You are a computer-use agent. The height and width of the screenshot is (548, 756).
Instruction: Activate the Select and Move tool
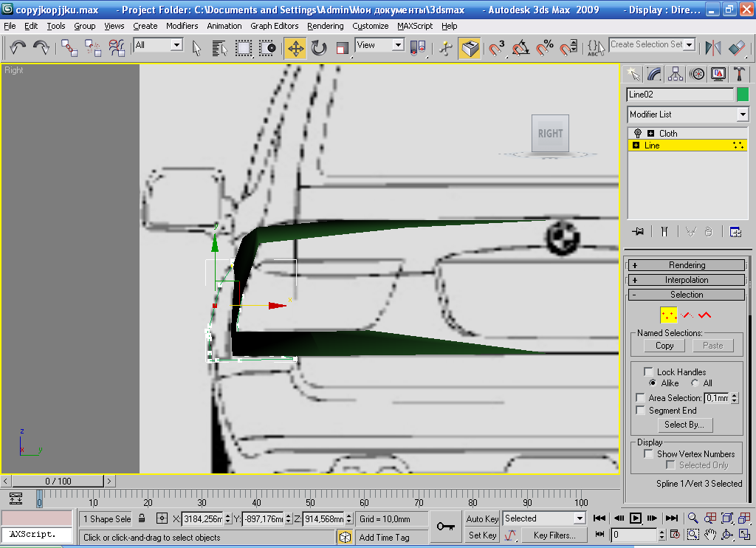point(295,49)
